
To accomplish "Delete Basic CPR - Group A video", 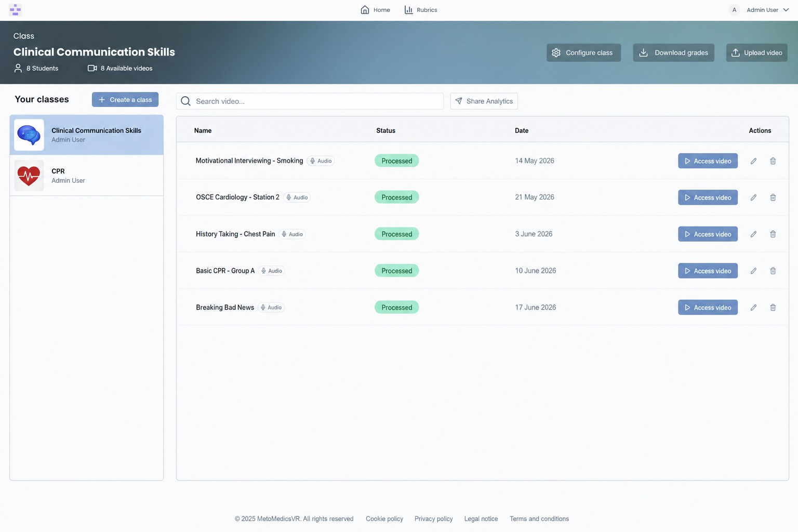I will coord(773,271).
